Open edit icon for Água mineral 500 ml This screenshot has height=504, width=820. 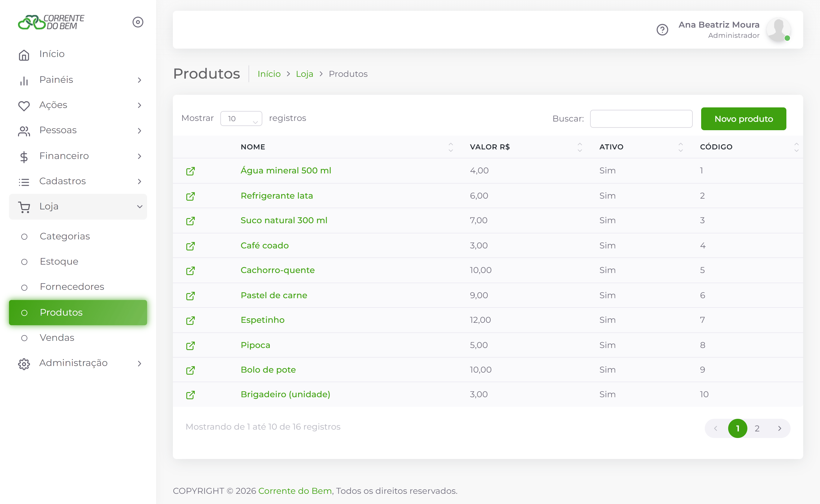(190, 171)
